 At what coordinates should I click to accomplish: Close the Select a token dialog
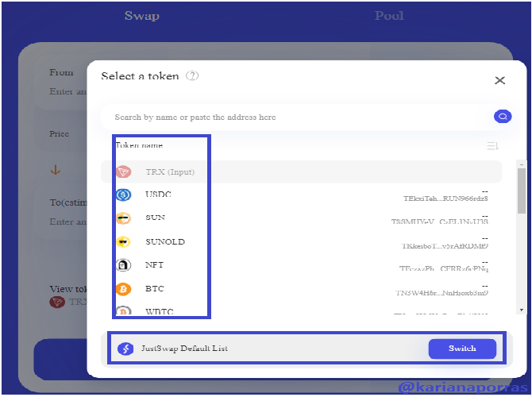[x=499, y=80]
